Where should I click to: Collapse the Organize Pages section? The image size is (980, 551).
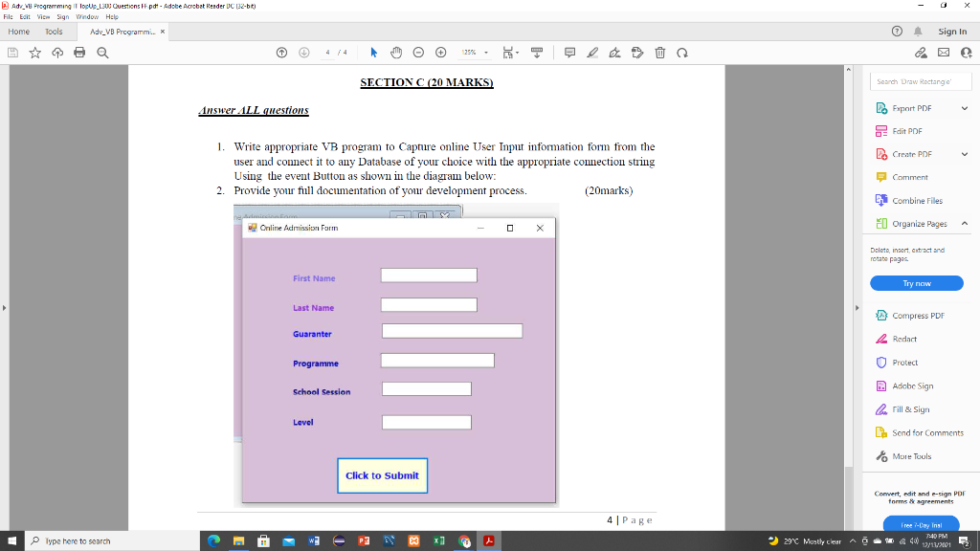click(965, 224)
